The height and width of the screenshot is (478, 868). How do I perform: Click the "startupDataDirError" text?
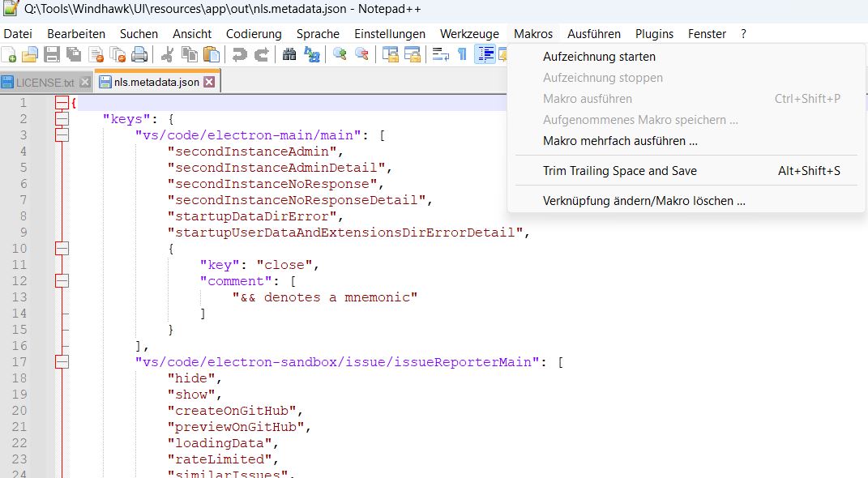252,216
